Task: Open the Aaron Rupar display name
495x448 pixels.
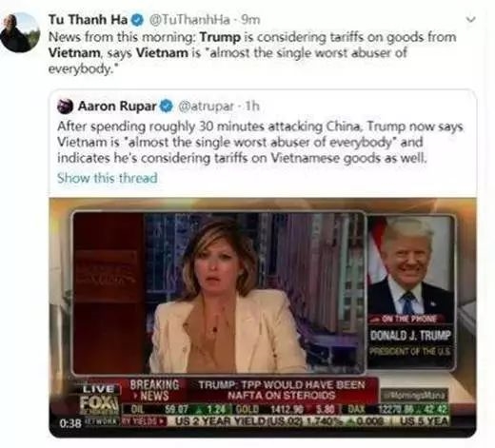Action: point(117,106)
